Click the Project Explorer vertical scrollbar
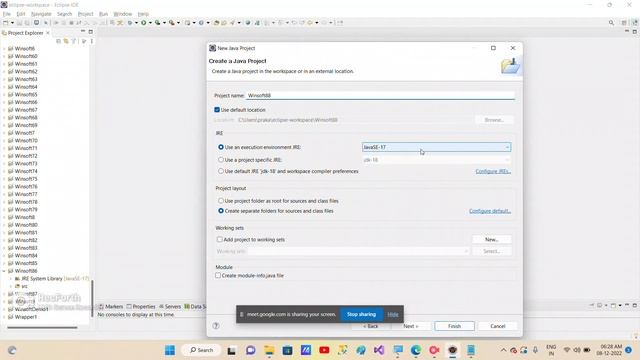 pyautogui.click(x=93, y=298)
